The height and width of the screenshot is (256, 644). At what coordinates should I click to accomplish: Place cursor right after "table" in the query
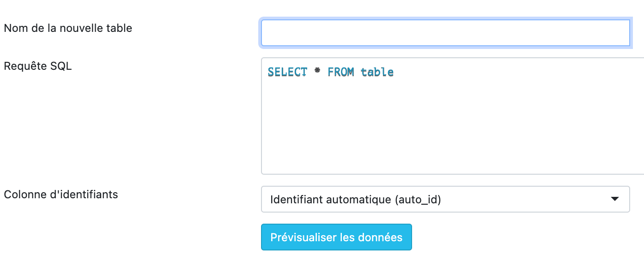(x=395, y=72)
